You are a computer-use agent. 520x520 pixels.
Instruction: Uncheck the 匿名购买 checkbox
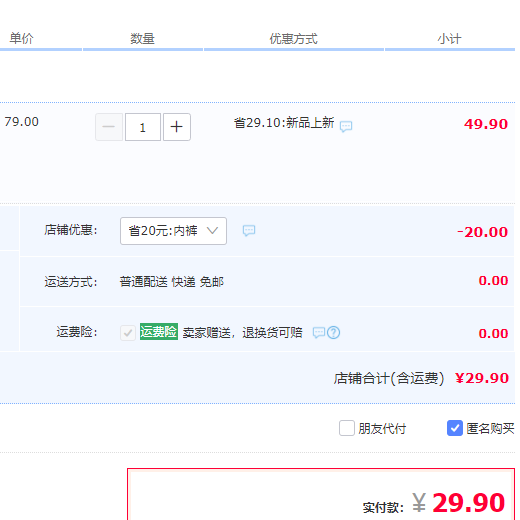pyautogui.click(x=455, y=428)
